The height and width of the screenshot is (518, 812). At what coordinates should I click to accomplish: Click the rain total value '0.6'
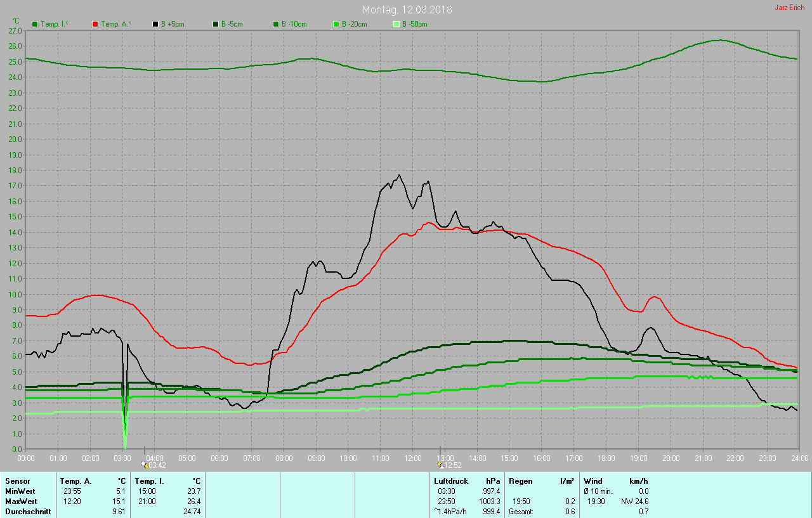pyautogui.click(x=569, y=512)
